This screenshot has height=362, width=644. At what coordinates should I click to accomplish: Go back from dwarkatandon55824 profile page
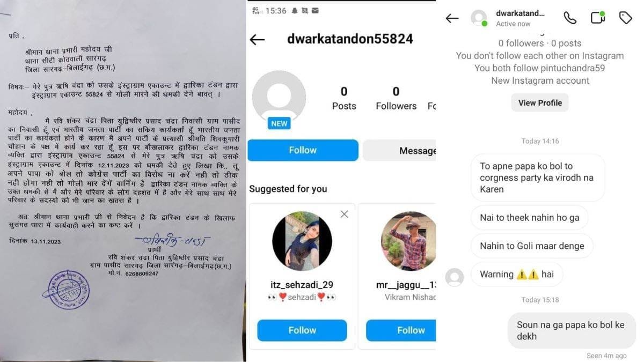point(258,40)
